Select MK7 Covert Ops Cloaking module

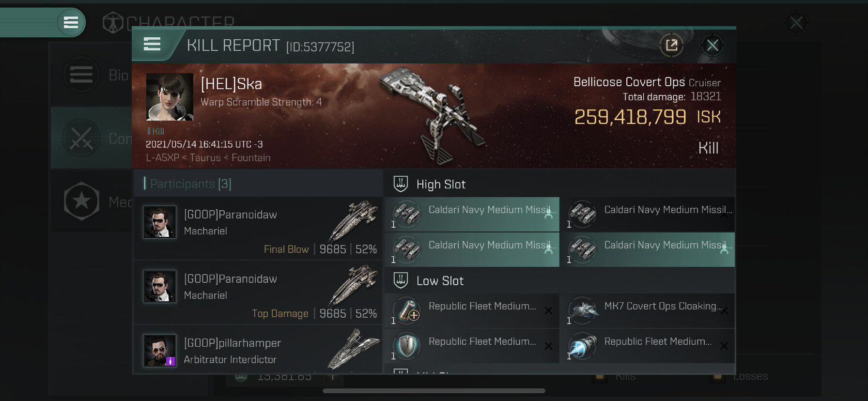(x=647, y=310)
